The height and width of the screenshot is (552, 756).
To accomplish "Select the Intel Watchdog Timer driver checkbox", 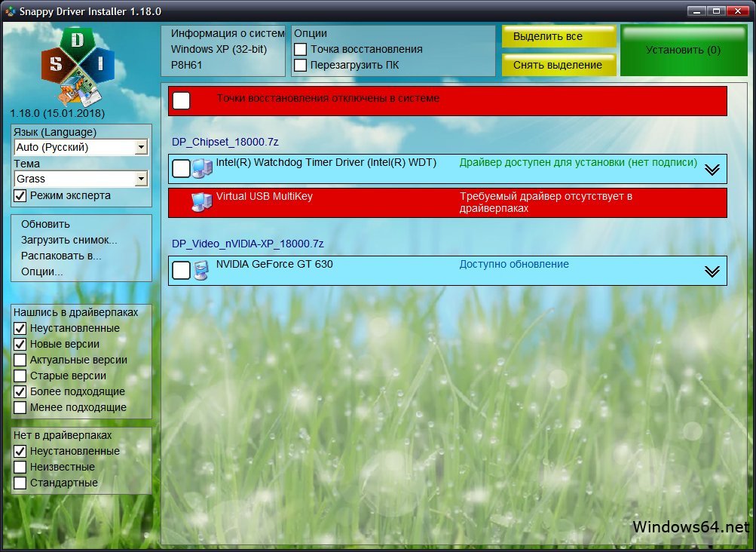I will 182,168.
